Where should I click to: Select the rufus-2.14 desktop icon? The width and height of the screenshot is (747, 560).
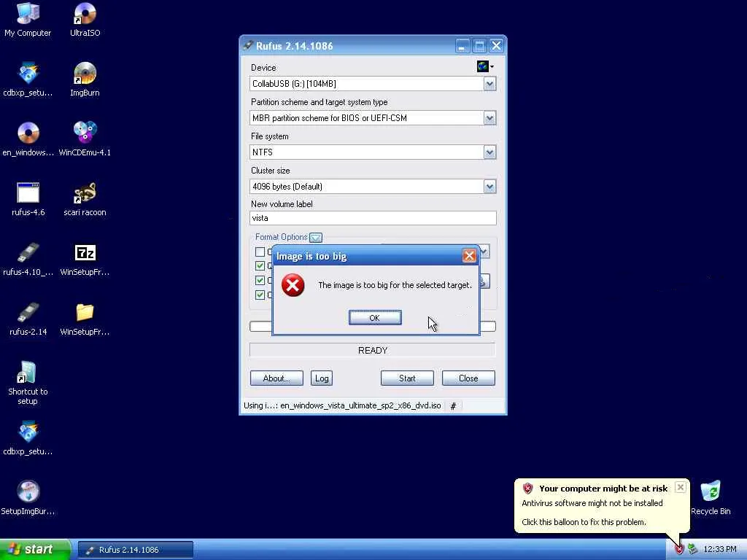pos(28,319)
